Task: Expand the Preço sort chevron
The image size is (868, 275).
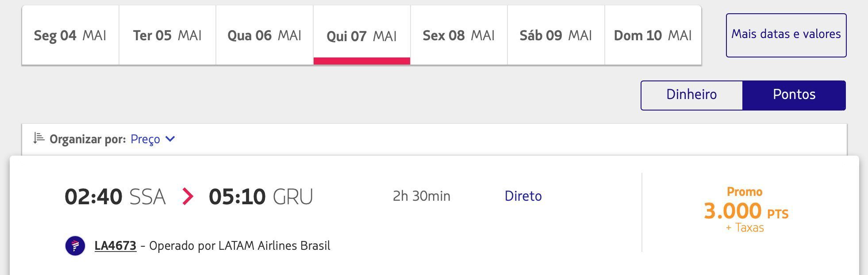Action: point(170,139)
